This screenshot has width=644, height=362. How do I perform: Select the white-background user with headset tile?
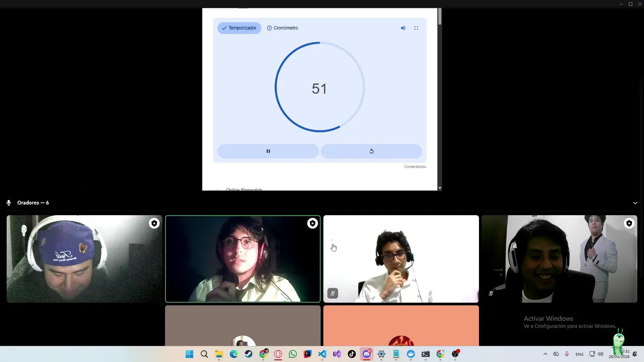pos(401,259)
